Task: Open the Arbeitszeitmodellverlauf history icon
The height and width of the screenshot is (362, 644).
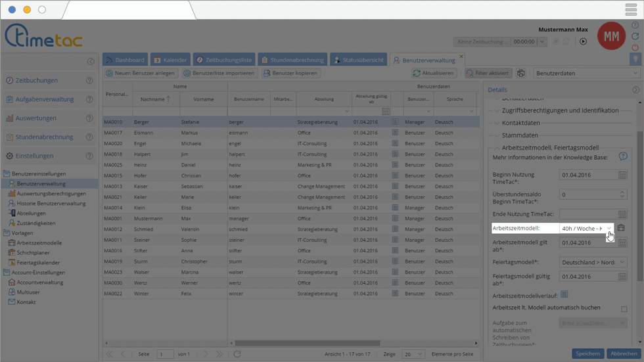Action: 564,294
